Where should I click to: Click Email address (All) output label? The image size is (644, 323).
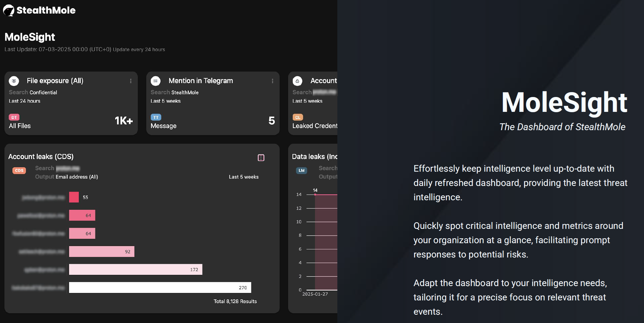77,177
